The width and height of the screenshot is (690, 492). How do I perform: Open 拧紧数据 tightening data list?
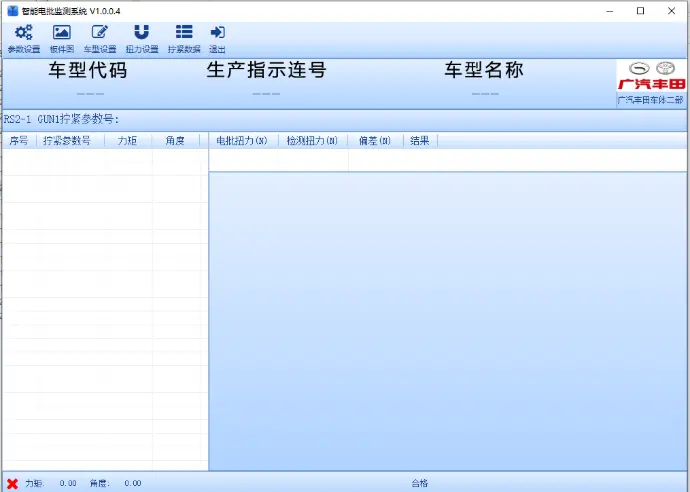tap(184, 38)
